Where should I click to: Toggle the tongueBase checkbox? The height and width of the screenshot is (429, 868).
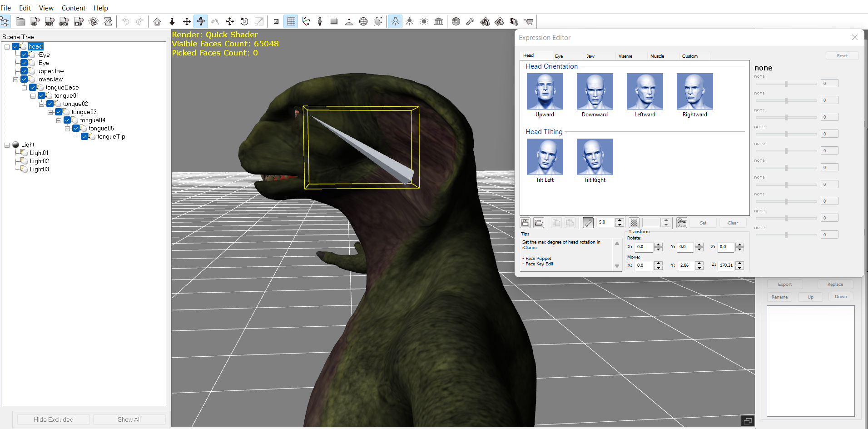(33, 87)
